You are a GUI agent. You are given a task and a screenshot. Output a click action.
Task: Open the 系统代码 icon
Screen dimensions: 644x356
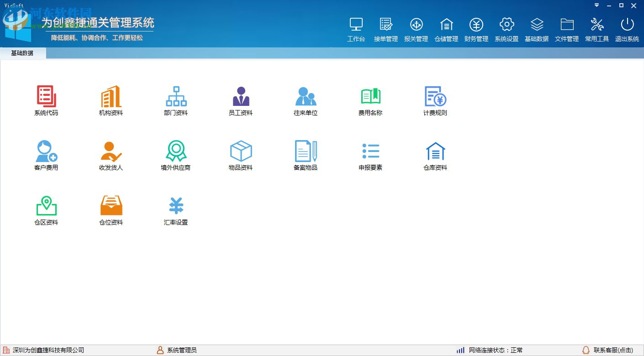(x=46, y=97)
